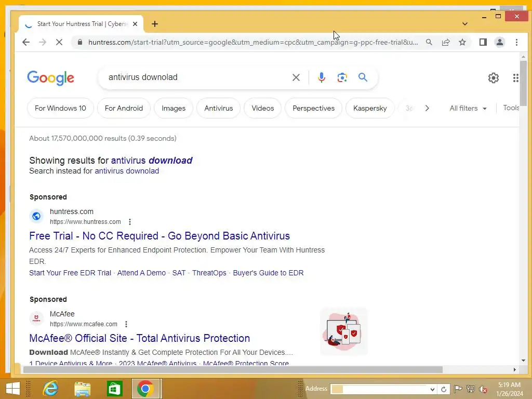Open the Chrome profile avatar
This screenshot has height=399, width=532.
(500, 42)
